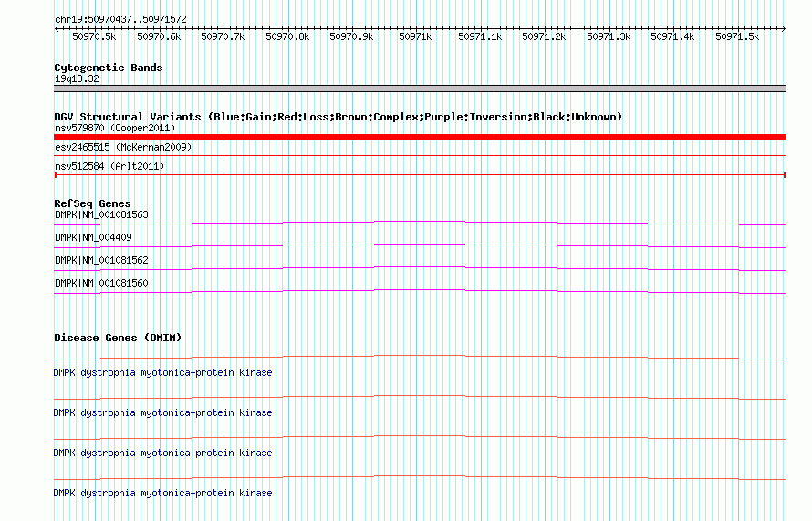
Task: Select the DGV Structural Variants track title
Action: click(338, 117)
